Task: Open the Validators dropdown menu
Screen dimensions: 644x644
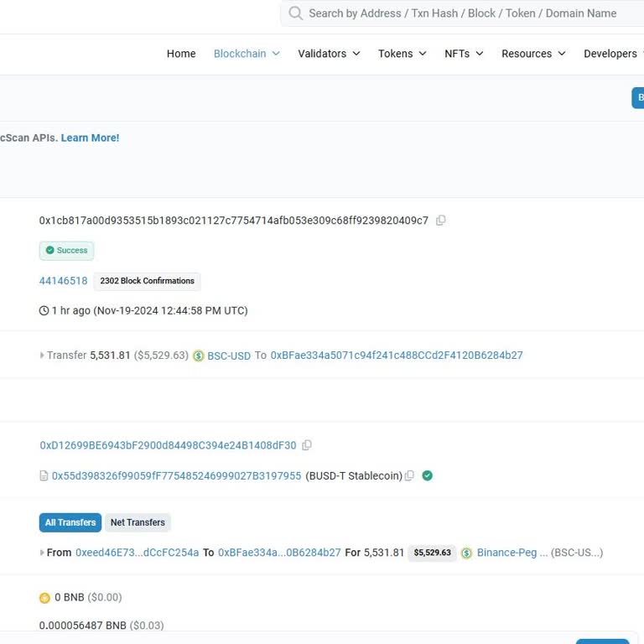Action: (x=329, y=54)
